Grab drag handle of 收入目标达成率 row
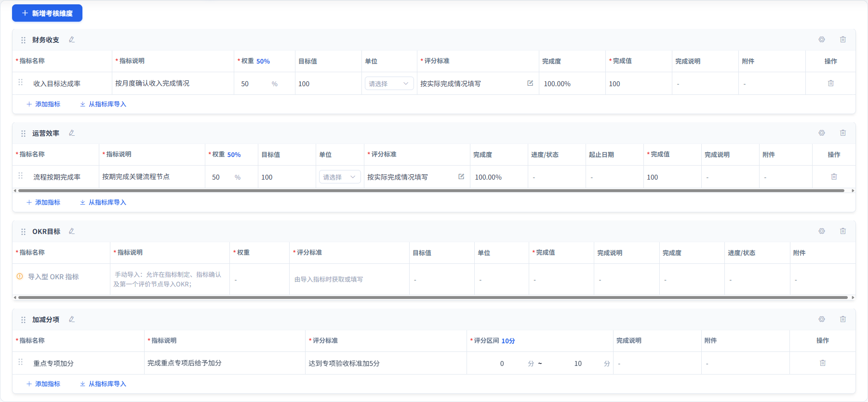The image size is (868, 402). [20, 82]
